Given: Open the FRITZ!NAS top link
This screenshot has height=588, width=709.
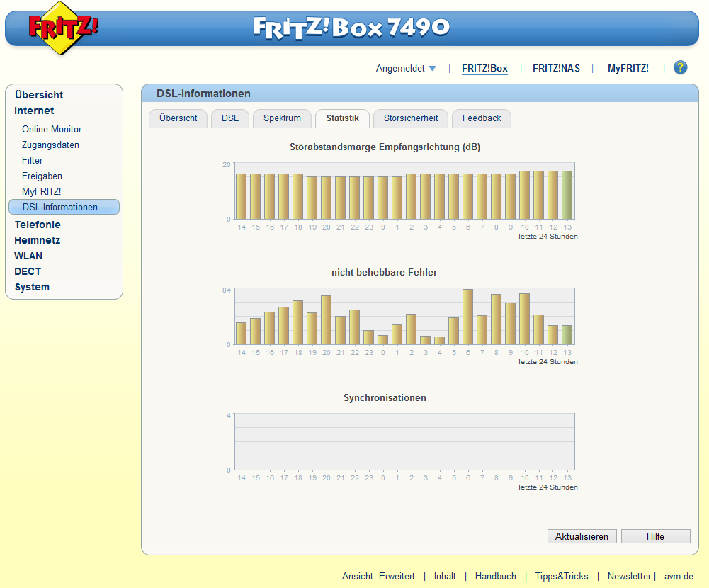Looking at the screenshot, I should [556, 68].
